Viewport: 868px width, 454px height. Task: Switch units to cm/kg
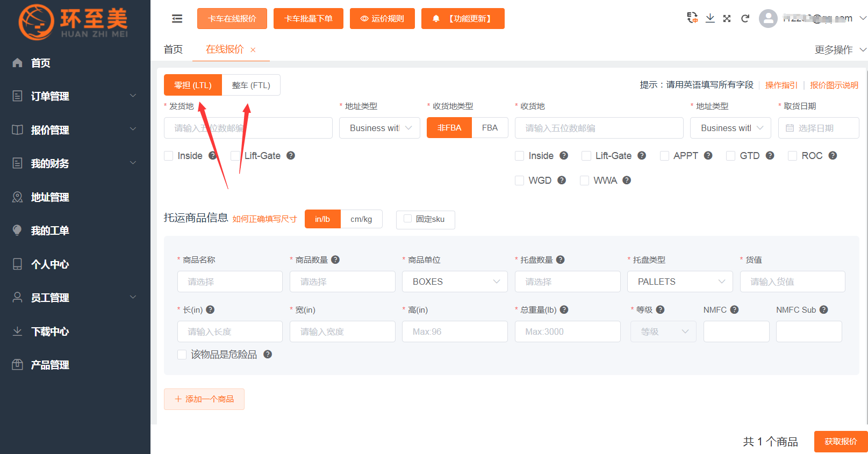361,219
